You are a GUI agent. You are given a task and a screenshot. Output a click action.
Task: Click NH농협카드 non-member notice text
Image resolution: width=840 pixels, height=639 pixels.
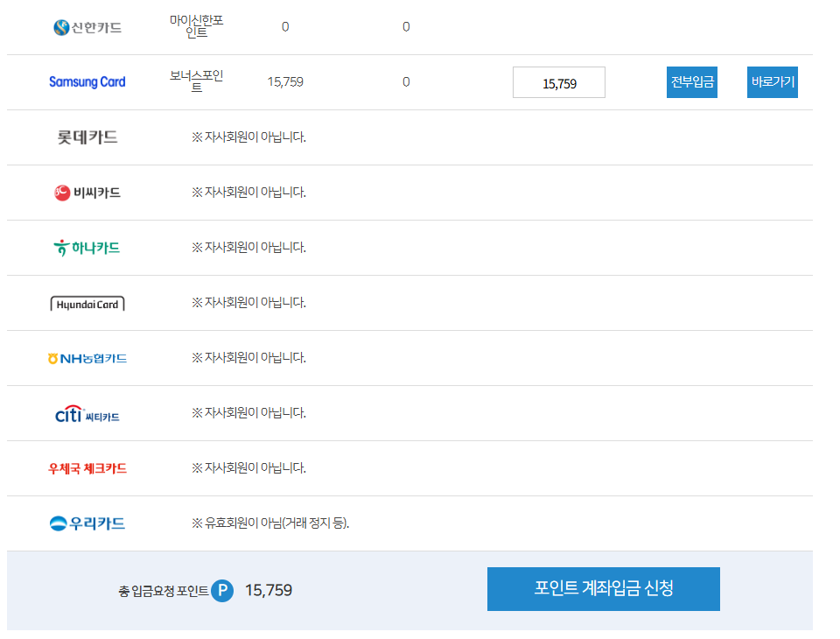click(x=248, y=357)
